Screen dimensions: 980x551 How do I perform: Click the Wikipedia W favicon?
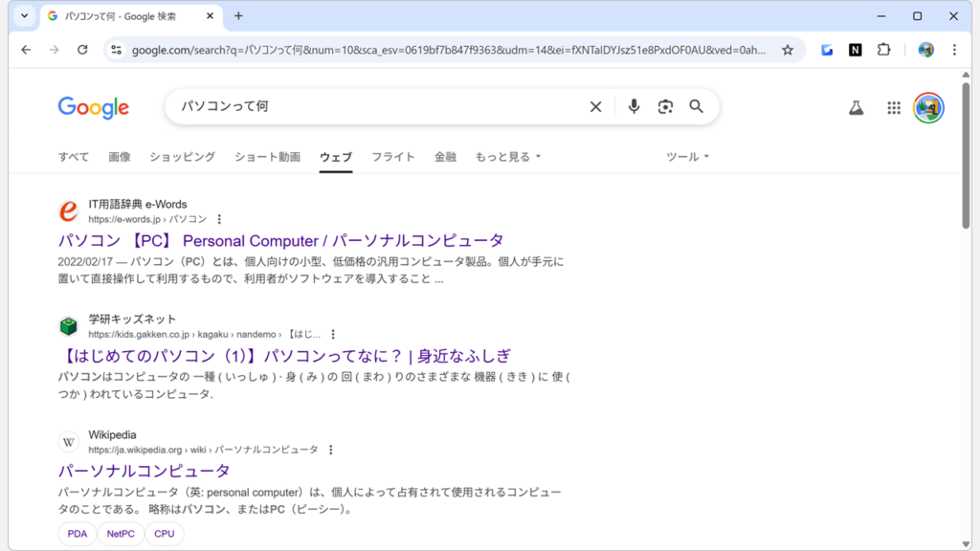click(x=69, y=442)
